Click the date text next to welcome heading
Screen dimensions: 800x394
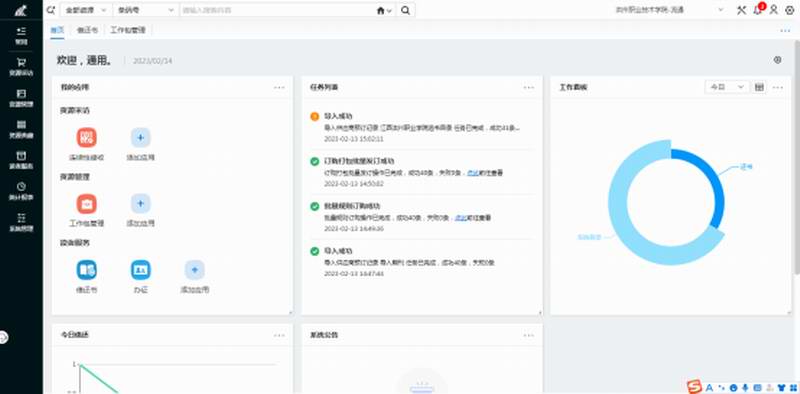pos(153,61)
